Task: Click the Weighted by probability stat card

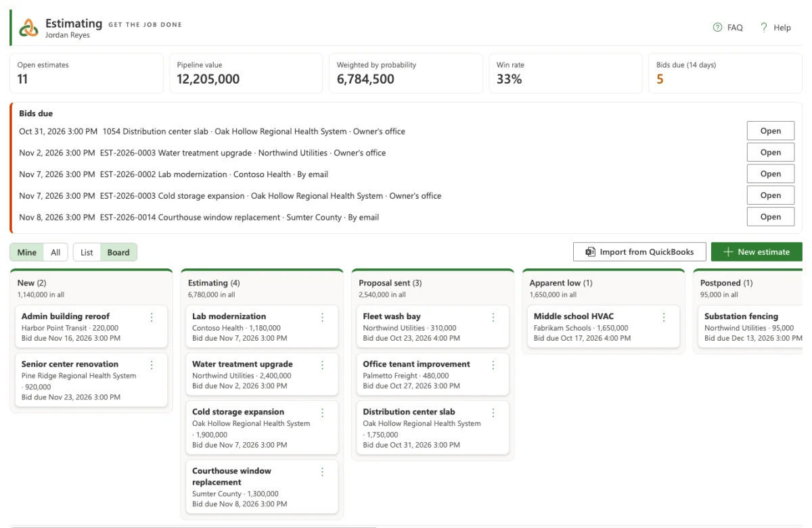Action: pyautogui.click(x=406, y=73)
